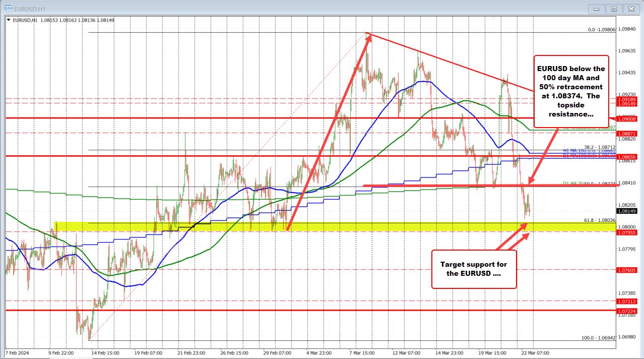644x359 pixels.
Task: Click the red 1.07313 price level label
Action: (x=626, y=301)
